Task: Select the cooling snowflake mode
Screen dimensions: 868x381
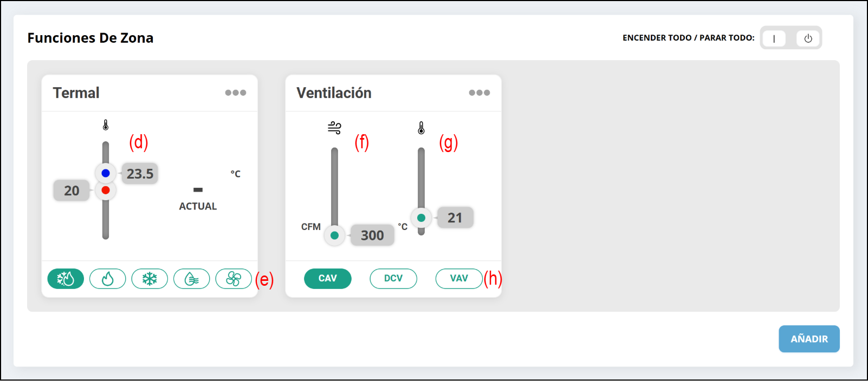Action: point(150,279)
